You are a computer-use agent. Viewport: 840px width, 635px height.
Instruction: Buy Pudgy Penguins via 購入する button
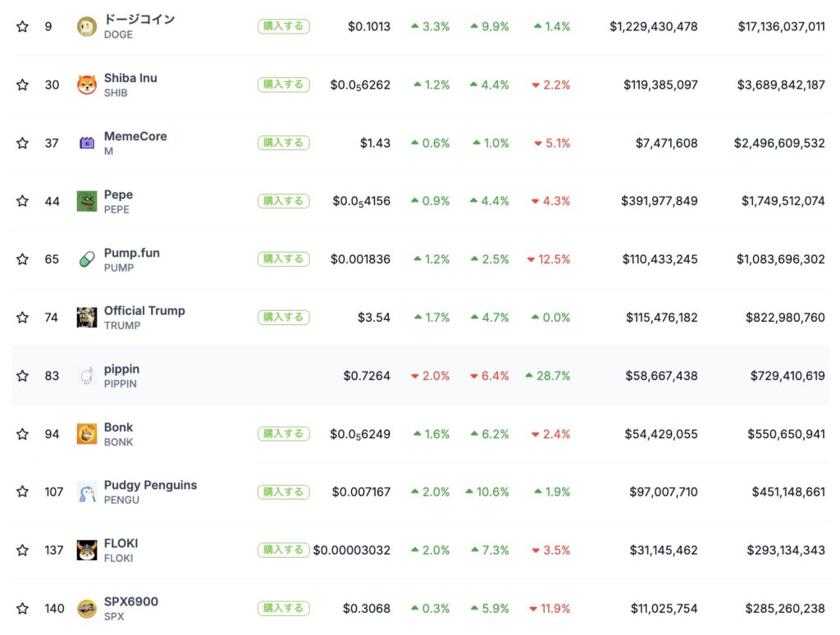tap(283, 492)
